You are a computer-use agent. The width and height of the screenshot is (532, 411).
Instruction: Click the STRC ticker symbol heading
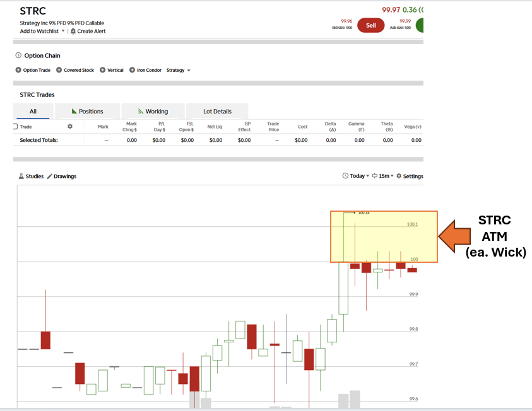point(33,11)
